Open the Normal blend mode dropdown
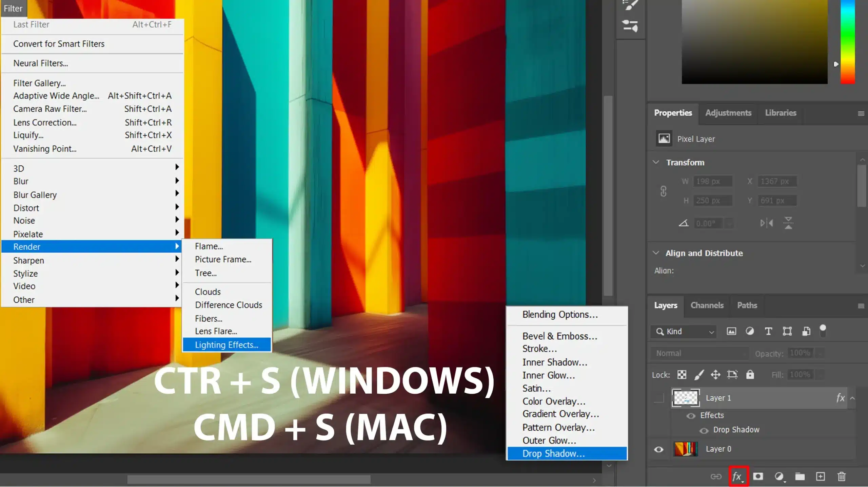Image resolution: width=868 pixels, height=487 pixels. tap(700, 353)
